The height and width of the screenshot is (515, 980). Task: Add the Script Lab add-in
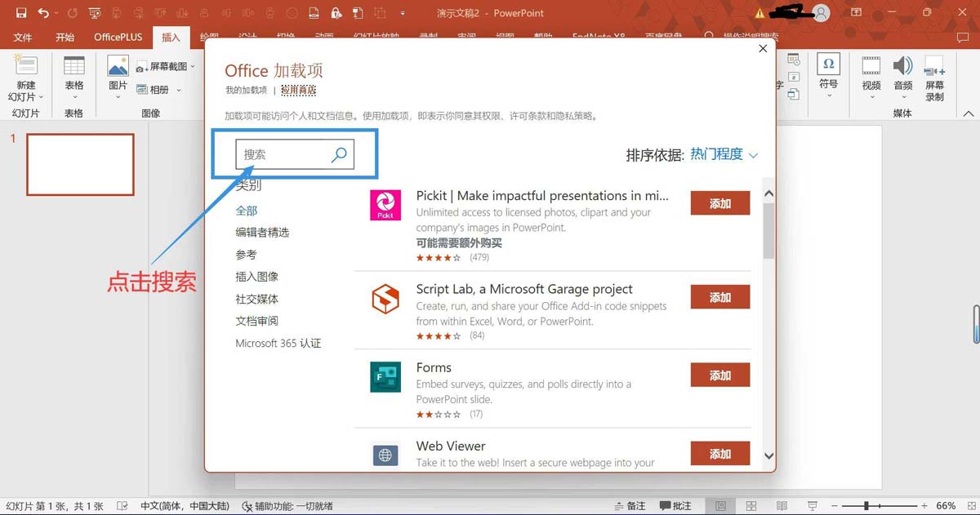click(720, 297)
